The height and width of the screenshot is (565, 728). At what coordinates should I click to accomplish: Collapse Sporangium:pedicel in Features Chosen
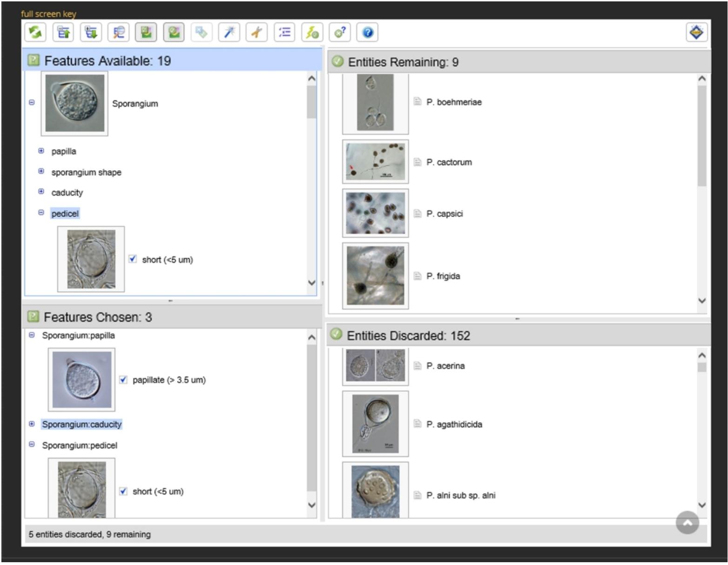pos(32,444)
